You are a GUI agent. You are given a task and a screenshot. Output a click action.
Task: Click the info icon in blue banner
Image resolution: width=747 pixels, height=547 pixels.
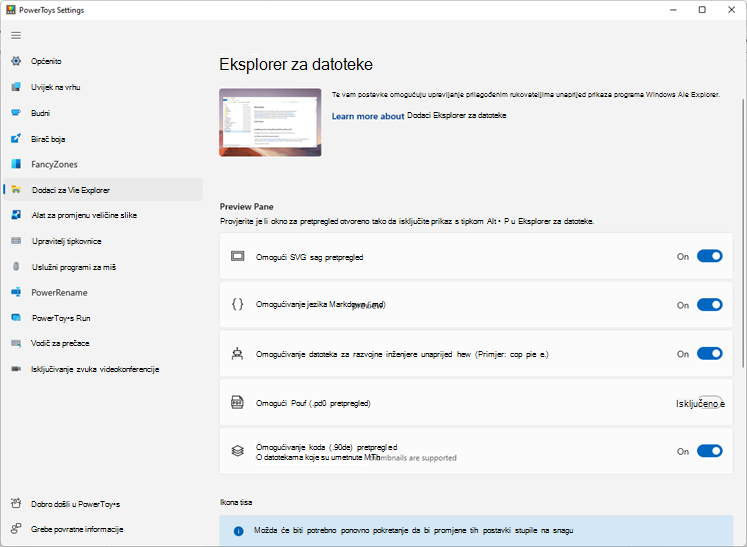tap(239, 531)
